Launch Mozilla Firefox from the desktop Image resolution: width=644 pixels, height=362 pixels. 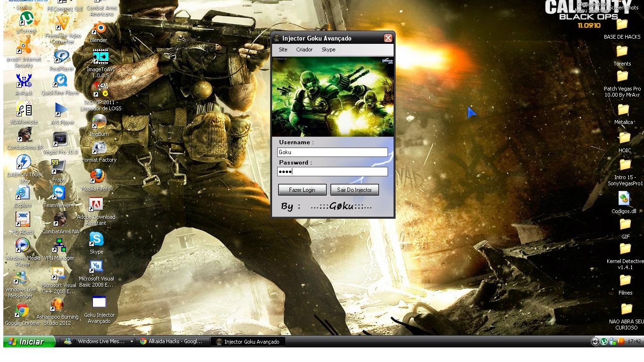click(97, 180)
